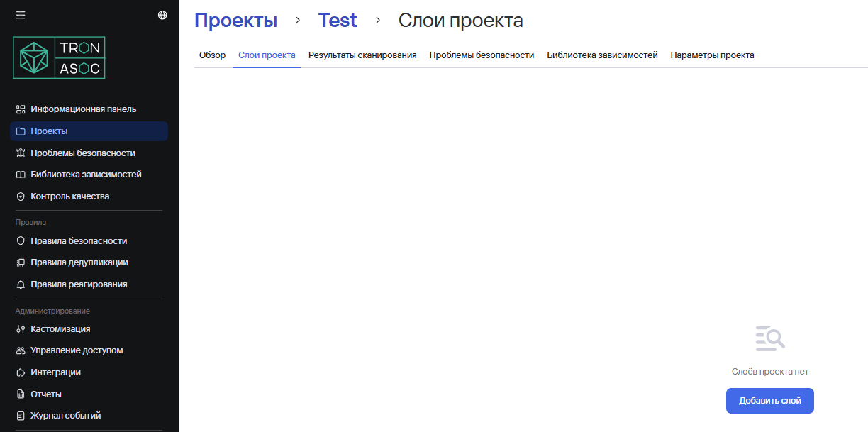Open Правила дедупликации via its icon
Screen dimensions: 868x432
coord(20,262)
